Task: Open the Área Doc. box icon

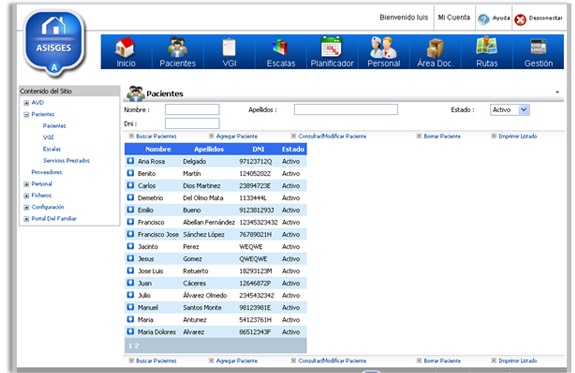Action: click(435, 48)
